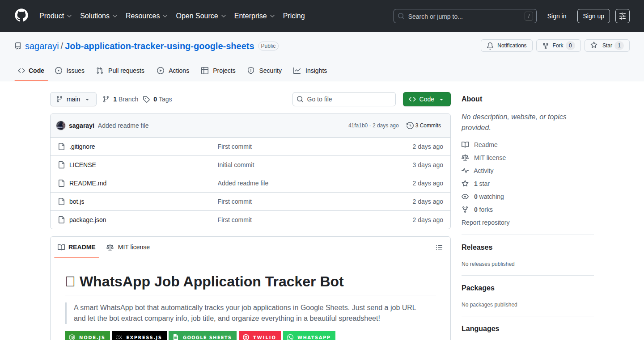Click the repository icon beside sagarayi
This screenshot has height=340, width=644.
pyautogui.click(x=18, y=46)
